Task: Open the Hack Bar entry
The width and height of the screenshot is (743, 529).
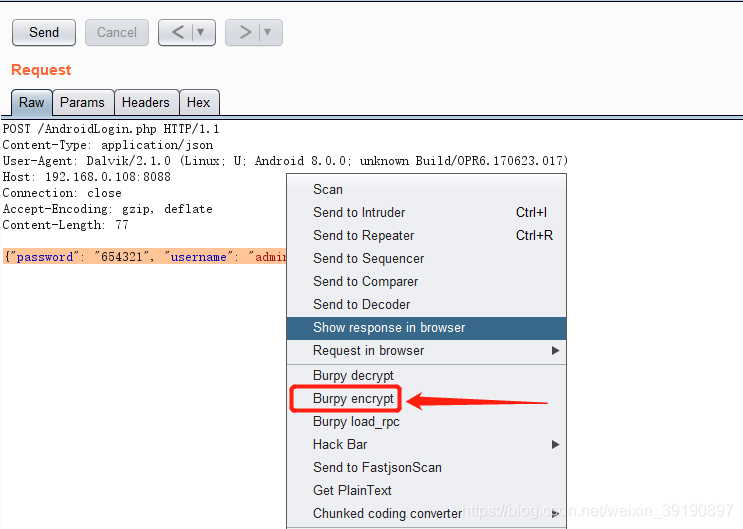Action: pyautogui.click(x=426, y=444)
